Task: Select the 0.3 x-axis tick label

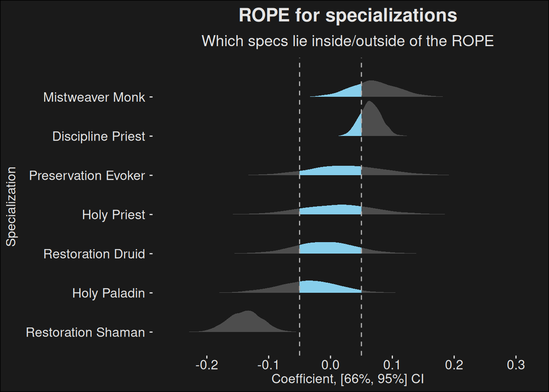Action: [x=516, y=365]
